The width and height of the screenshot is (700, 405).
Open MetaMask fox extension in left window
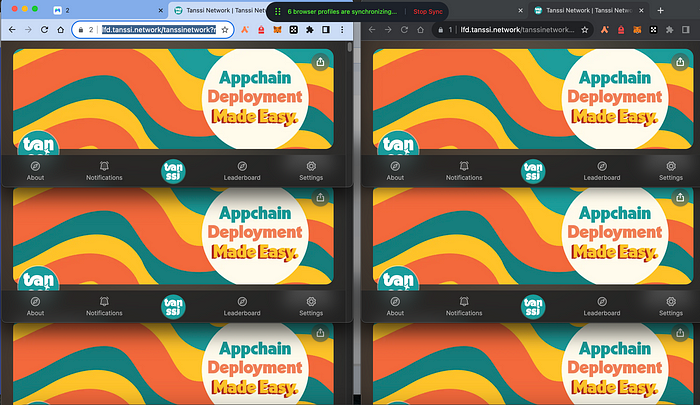click(x=277, y=30)
